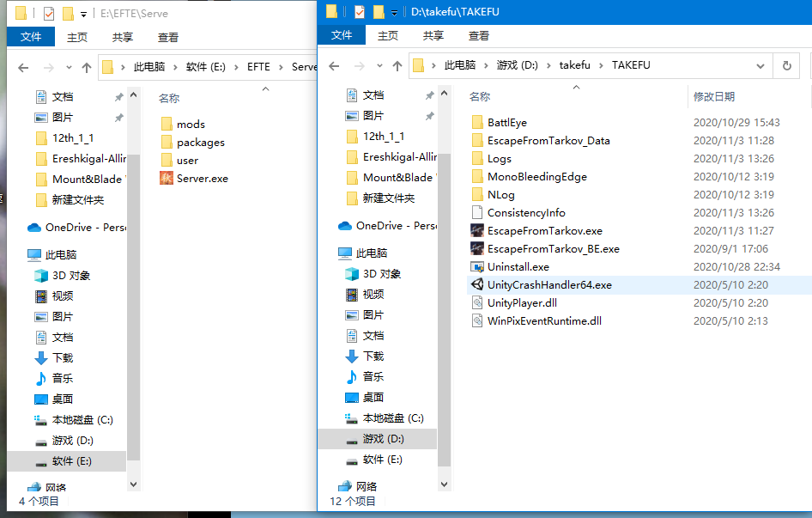
Task: Select the UnityCrashHandler64.exe Unity icon
Action: click(x=477, y=284)
